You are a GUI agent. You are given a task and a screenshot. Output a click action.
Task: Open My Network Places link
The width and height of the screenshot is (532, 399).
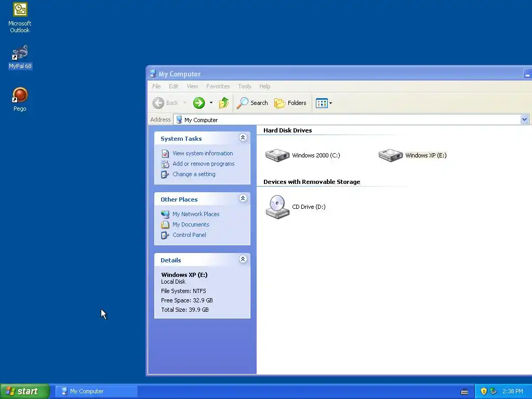pos(196,214)
